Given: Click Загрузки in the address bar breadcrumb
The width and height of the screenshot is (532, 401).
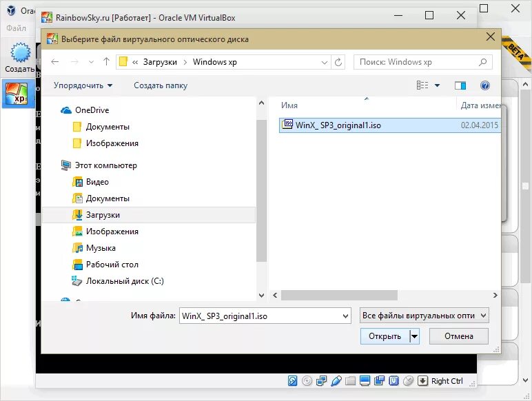Looking at the screenshot, I should [x=160, y=62].
